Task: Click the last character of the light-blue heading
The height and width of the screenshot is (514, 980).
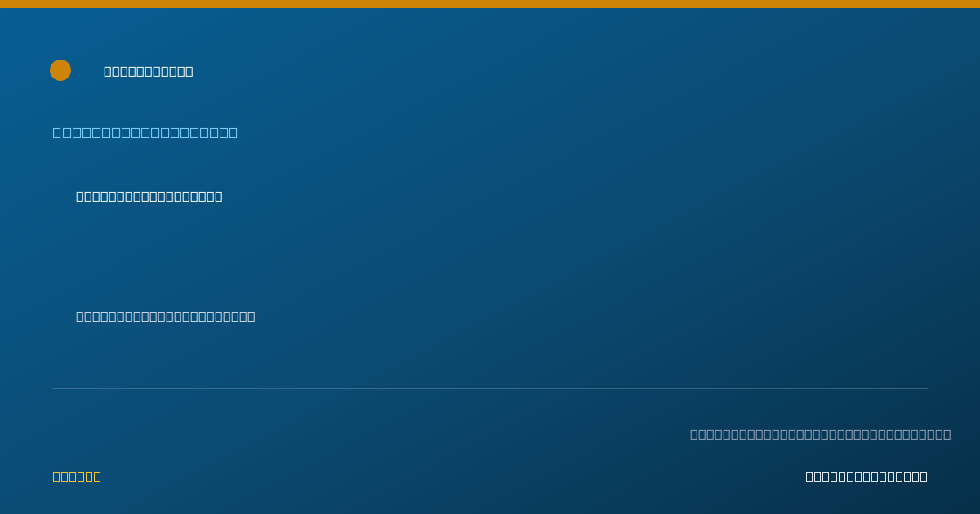Action: click(x=234, y=132)
